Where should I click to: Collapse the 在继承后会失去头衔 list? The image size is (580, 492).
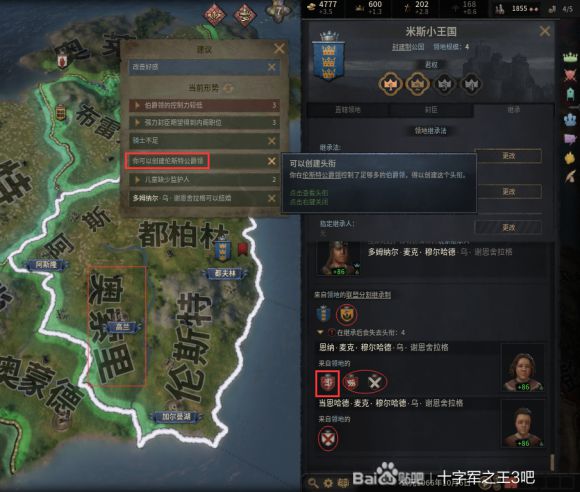click(320, 332)
